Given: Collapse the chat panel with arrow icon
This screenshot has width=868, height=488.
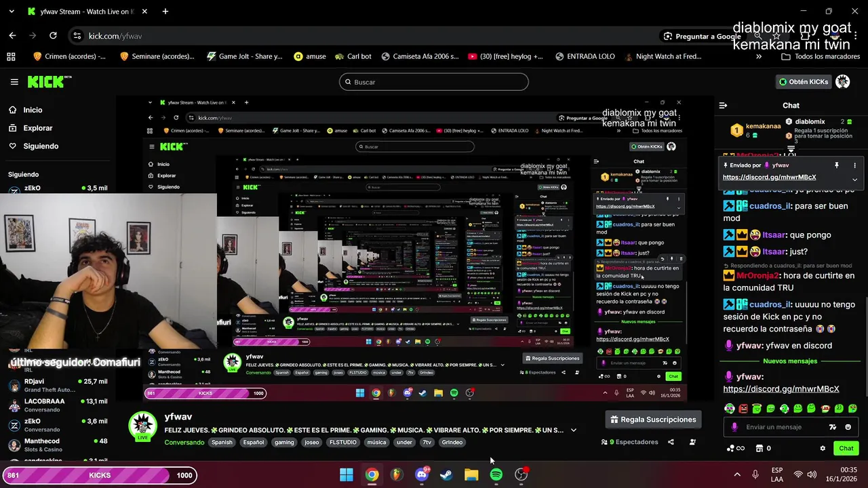Looking at the screenshot, I should tap(723, 106).
